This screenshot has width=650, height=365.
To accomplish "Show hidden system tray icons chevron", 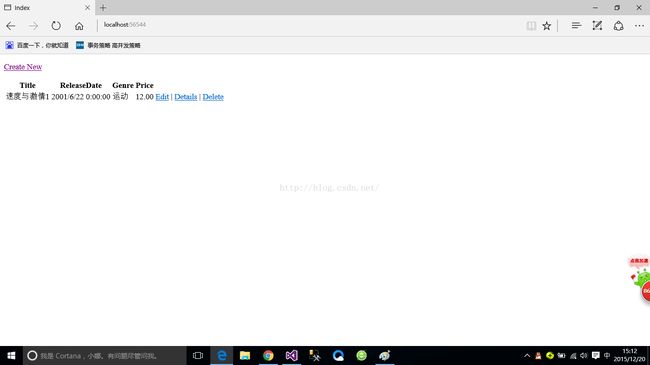I will (527, 355).
